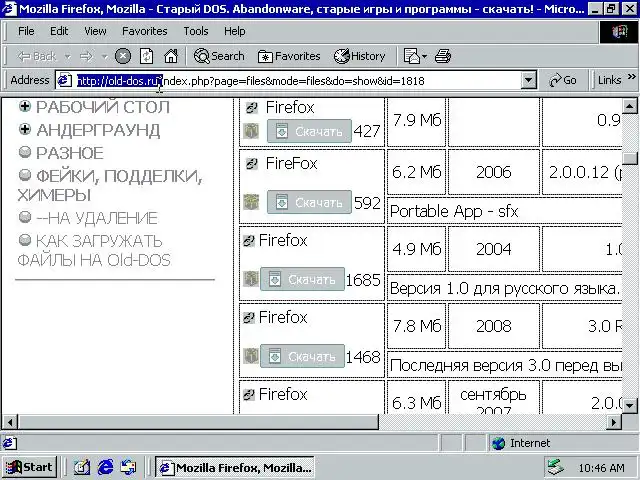Click the network system tray icon

point(555,467)
